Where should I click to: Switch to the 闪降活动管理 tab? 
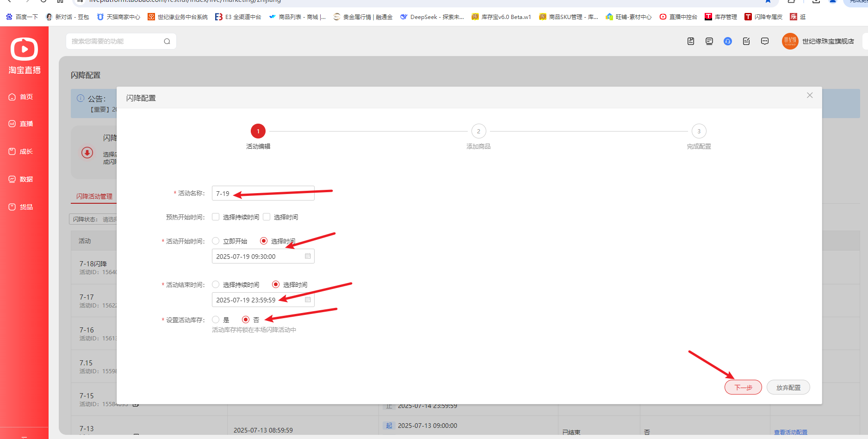[x=94, y=196]
